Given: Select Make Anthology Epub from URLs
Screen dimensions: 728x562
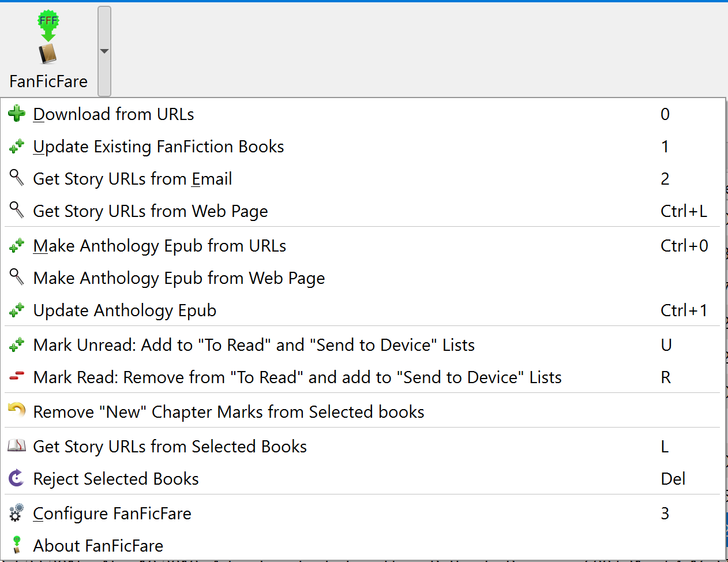Looking at the screenshot, I should pos(160,246).
